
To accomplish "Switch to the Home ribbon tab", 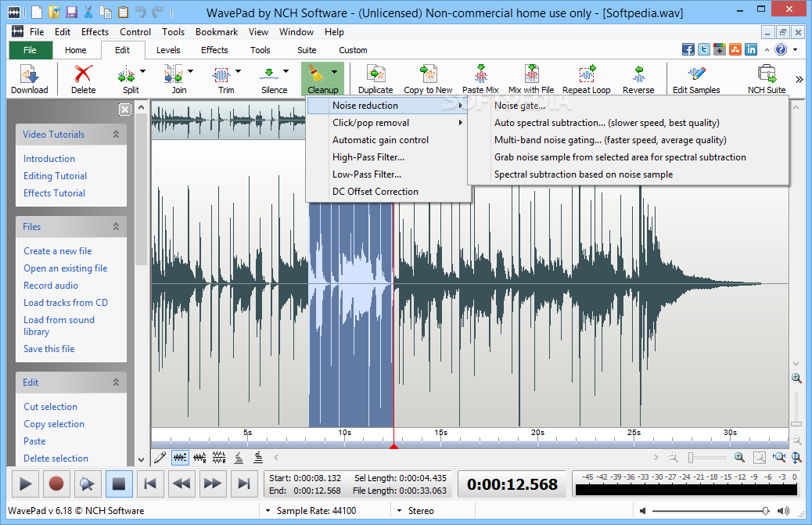I will 76,50.
